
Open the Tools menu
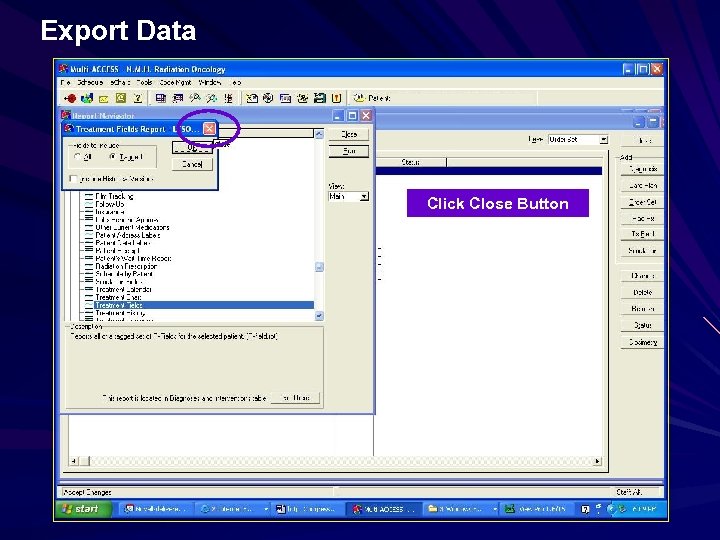click(144, 83)
